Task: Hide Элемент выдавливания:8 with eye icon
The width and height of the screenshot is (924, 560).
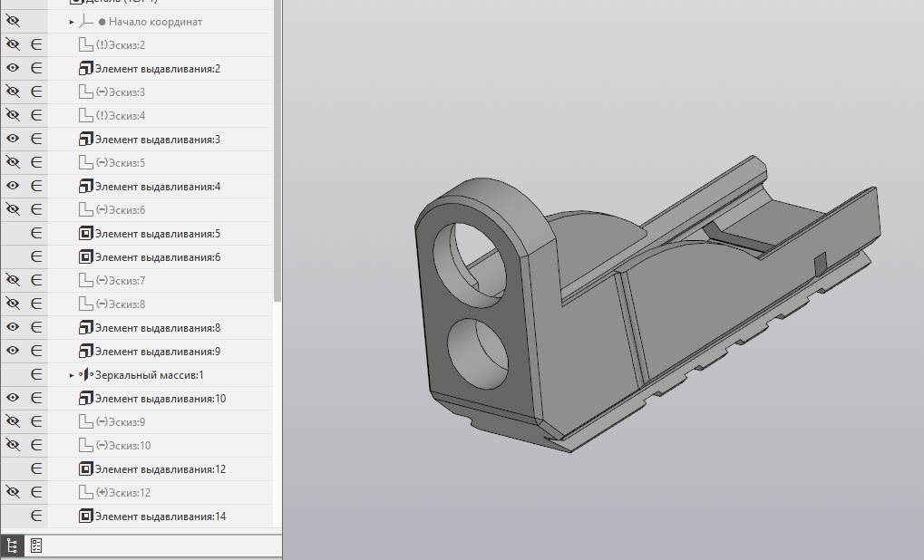Action: tap(13, 327)
